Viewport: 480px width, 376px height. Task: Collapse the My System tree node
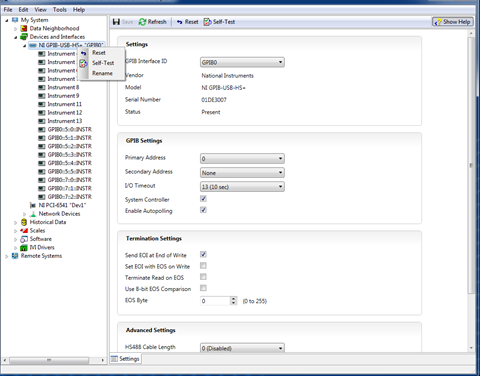[7, 20]
